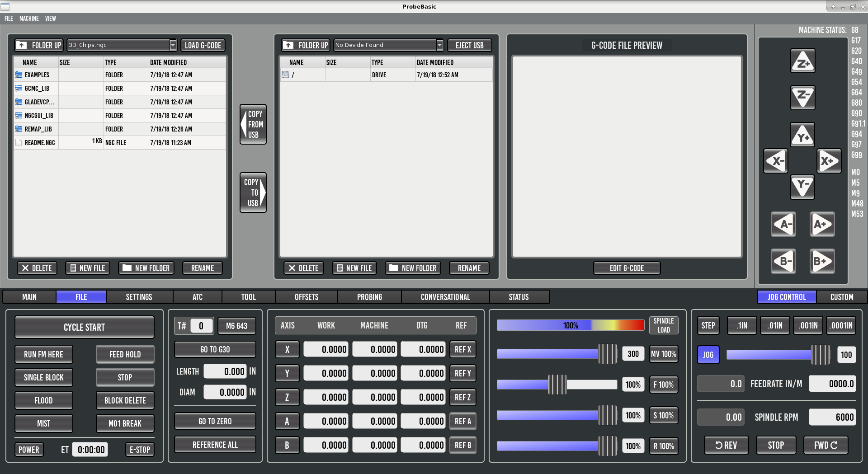This screenshot has height=474, width=868.
Task: Jog Y axis negative with Y- arrow
Action: point(802,187)
